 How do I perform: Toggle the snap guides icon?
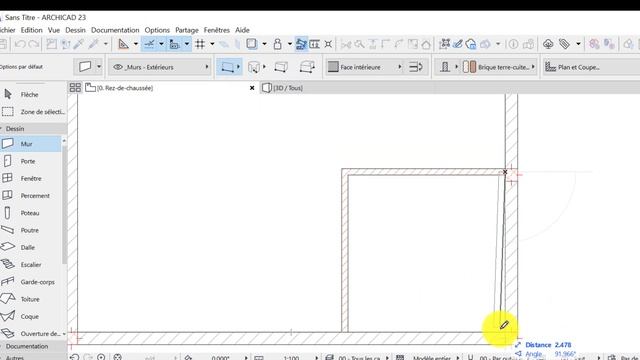(x=149, y=44)
